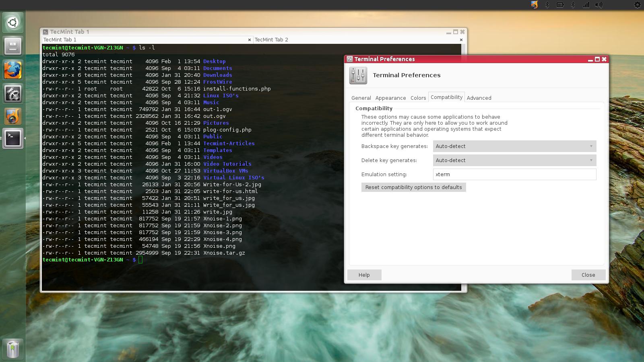Switch to the Advanced tab in Terminal Preferences

tap(479, 98)
